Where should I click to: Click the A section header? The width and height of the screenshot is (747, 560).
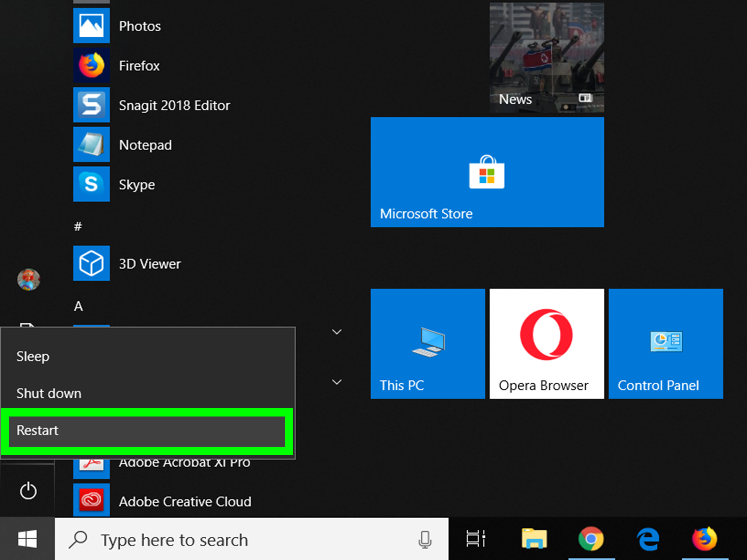point(78,306)
